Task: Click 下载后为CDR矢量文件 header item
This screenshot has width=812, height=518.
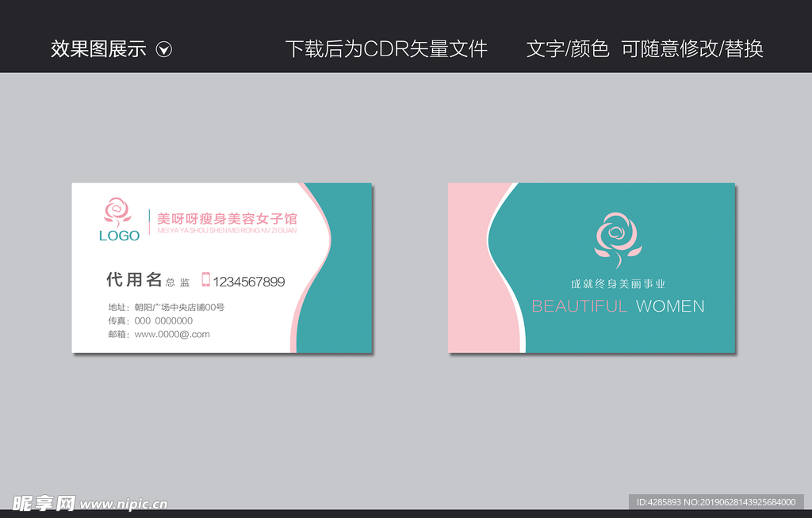Action: [389, 49]
